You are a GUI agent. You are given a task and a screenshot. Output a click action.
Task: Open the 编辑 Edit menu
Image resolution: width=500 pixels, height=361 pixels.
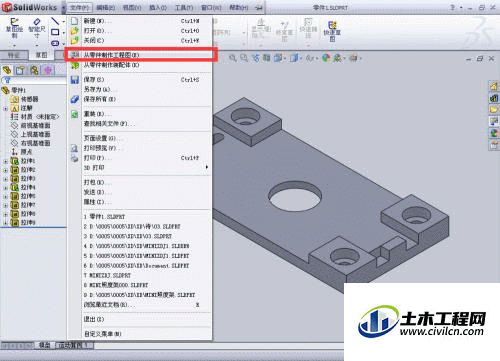click(105, 7)
